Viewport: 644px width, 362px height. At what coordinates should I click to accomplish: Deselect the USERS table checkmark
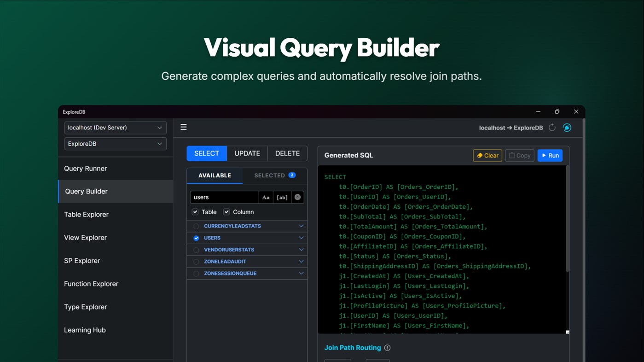click(196, 238)
